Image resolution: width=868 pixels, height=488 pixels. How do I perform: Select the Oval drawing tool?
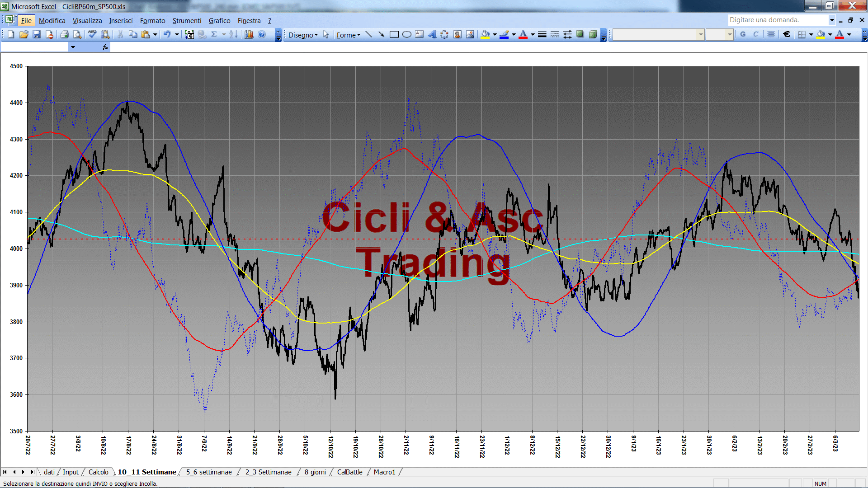coord(407,34)
